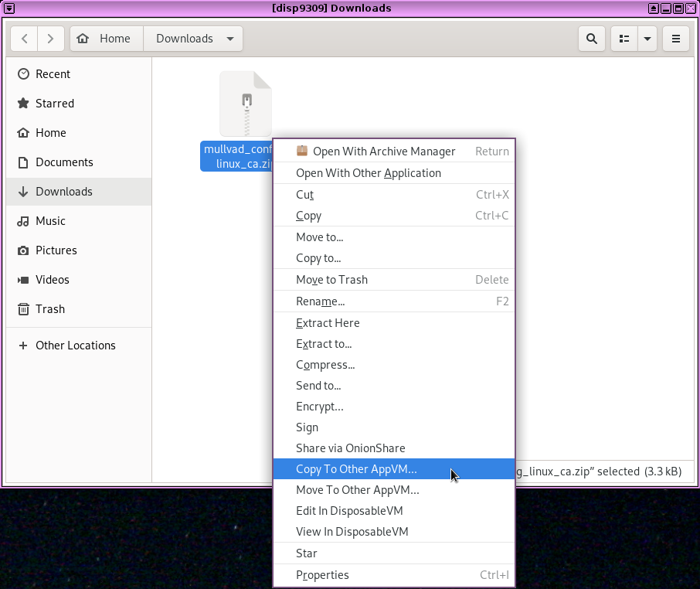Click the Starred star icon in the sidebar
Viewport: 700px width, 589px height.
23,104
